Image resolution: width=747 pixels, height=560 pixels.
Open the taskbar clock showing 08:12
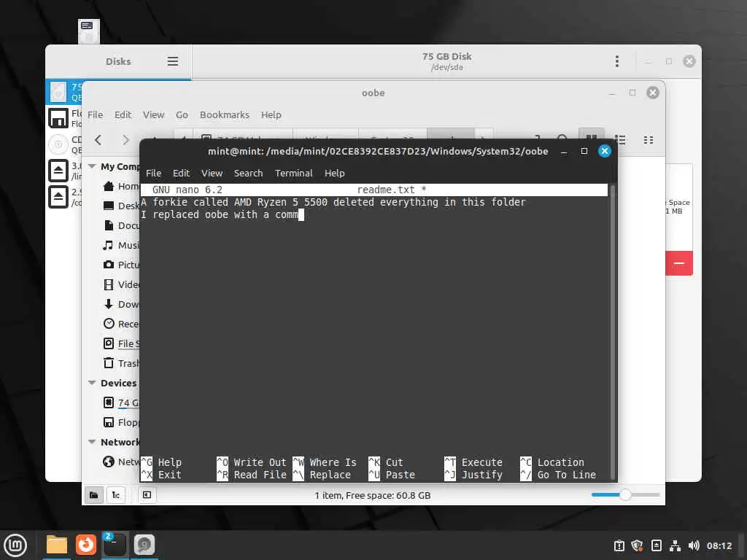(x=719, y=545)
